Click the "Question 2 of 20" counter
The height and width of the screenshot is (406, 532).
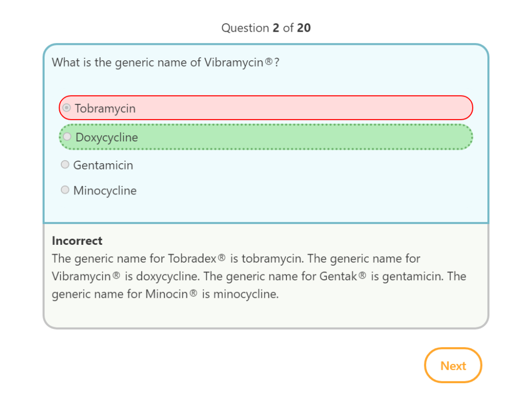click(266, 28)
